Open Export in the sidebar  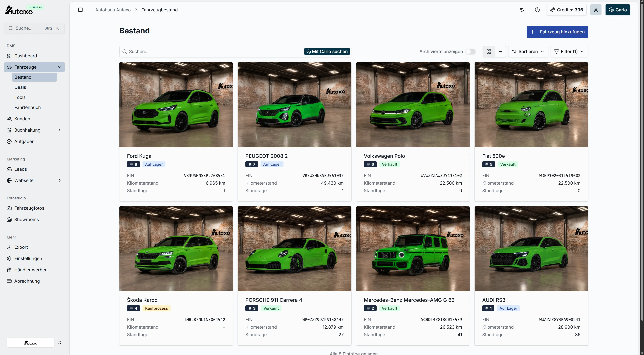[x=34, y=247]
